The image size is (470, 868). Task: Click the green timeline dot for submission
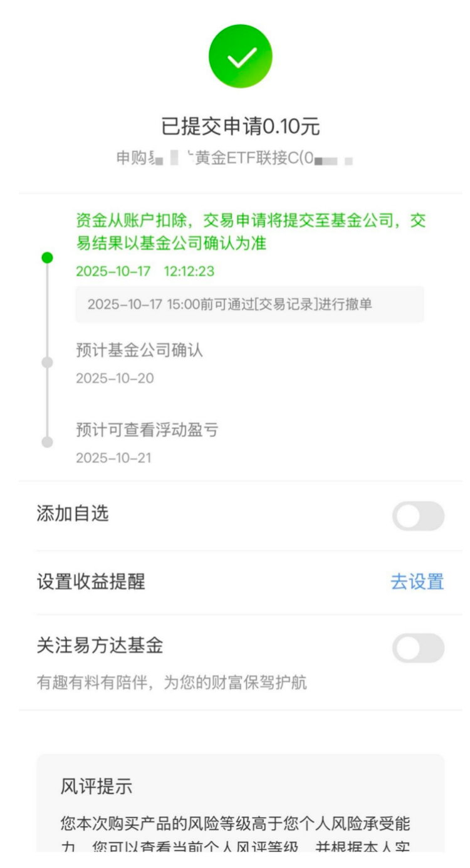(x=46, y=257)
